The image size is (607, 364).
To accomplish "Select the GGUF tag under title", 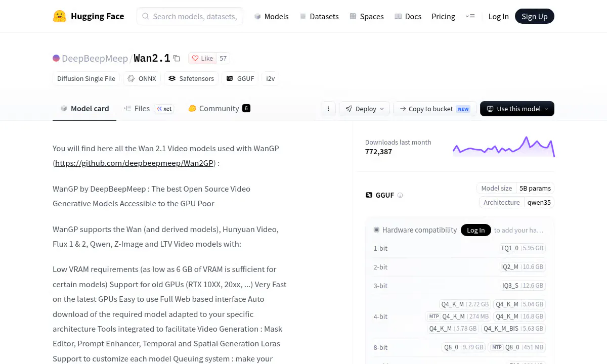I will click(240, 78).
